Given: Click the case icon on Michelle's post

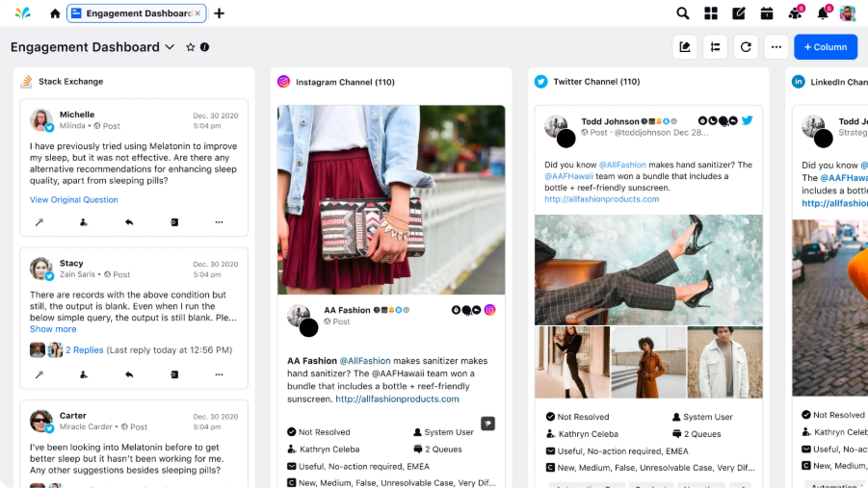Looking at the screenshot, I should pos(174,222).
